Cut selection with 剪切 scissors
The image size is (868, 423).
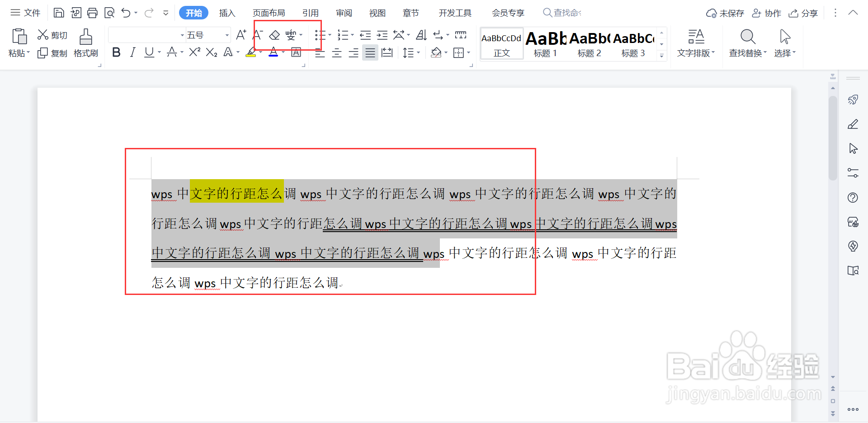coord(52,35)
